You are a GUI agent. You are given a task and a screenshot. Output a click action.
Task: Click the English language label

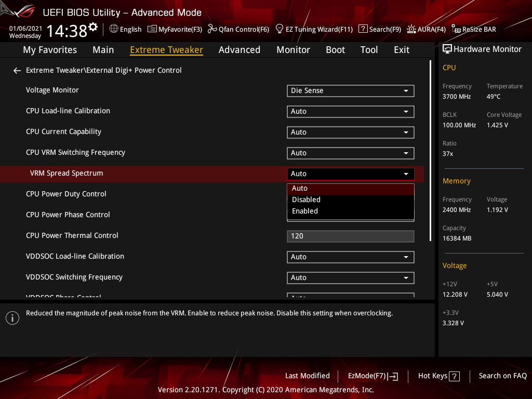(x=130, y=29)
